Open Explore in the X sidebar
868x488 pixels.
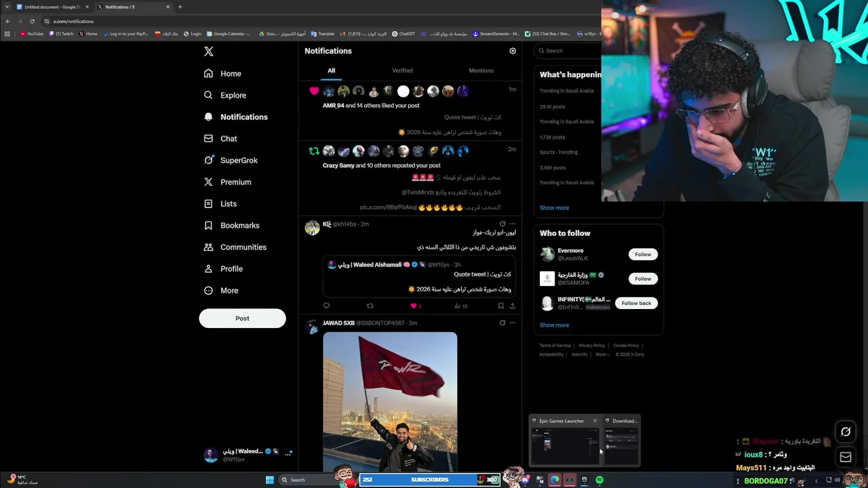click(x=225, y=95)
